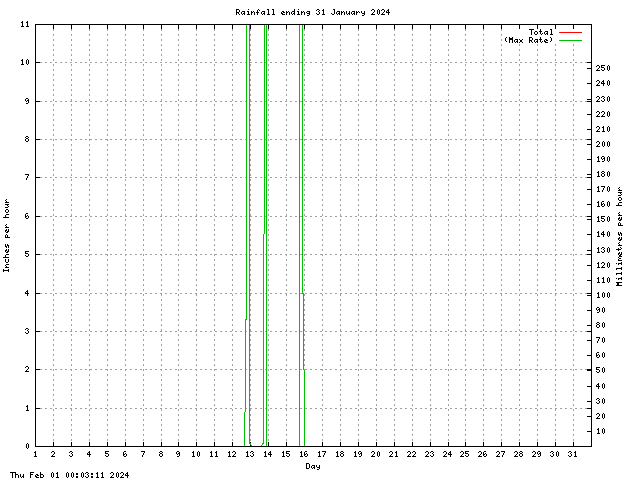Click day 25 on the x-axis
The width and height of the screenshot is (640, 480).
[x=465, y=454]
